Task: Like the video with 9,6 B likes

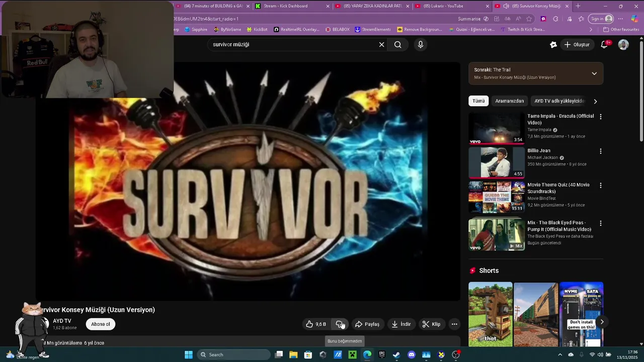Action: coord(316,324)
